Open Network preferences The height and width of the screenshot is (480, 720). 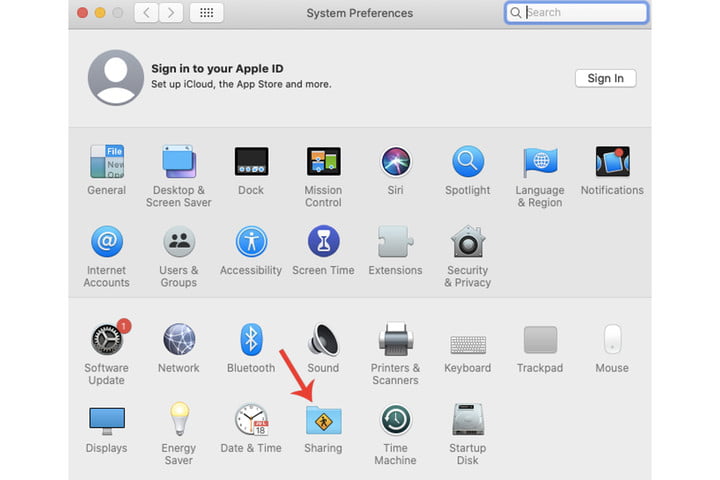[179, 339]
